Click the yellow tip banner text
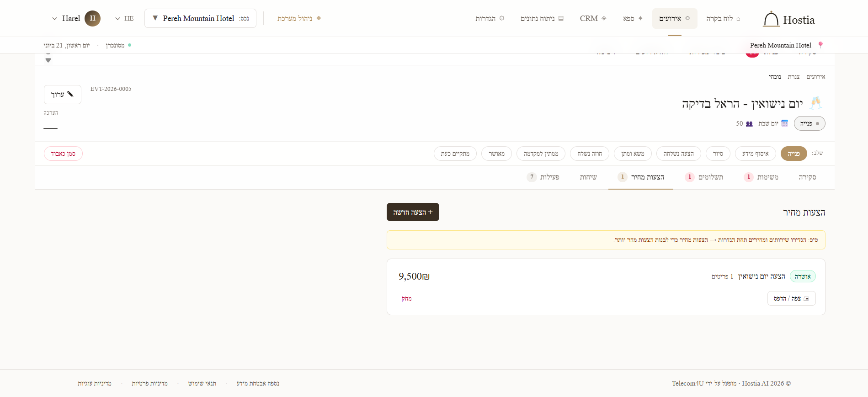Screen dimensions: 868x397 click(x=716, y=240)
